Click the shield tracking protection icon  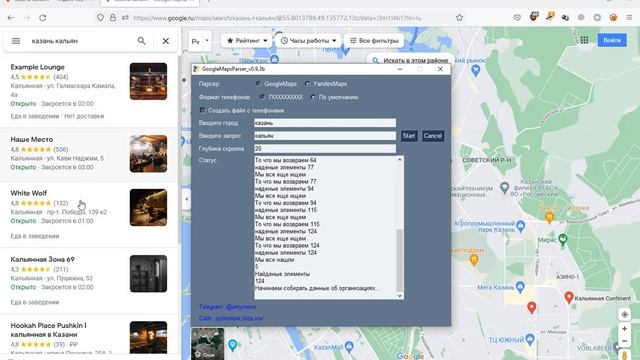100,18
